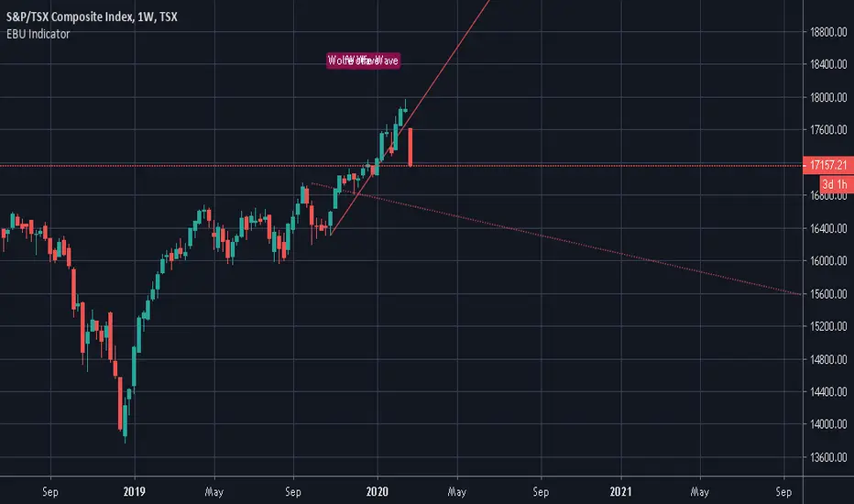Viewport: 854px width, 504px height.
Task: Click the topmost green candle near 18000
Action: click(405, 108)
